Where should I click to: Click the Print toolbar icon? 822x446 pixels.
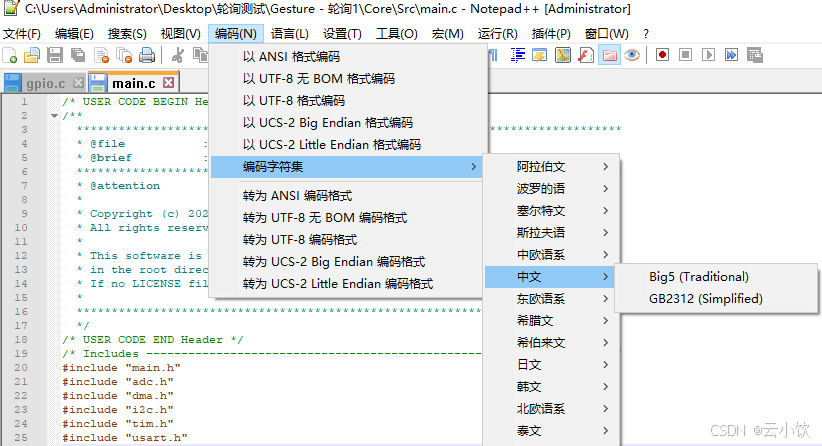[x=147, y=55]
